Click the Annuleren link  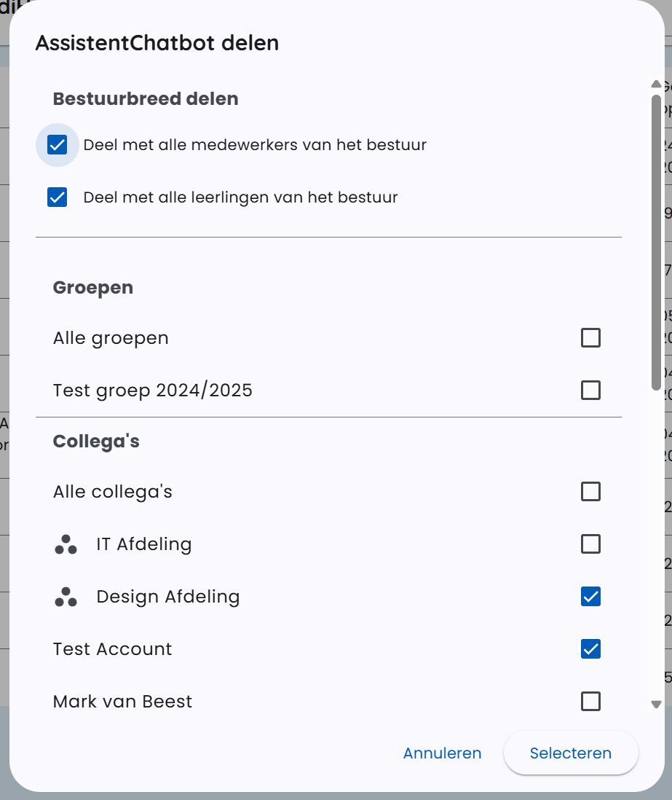pyautogui.click(x=442, y=753)
